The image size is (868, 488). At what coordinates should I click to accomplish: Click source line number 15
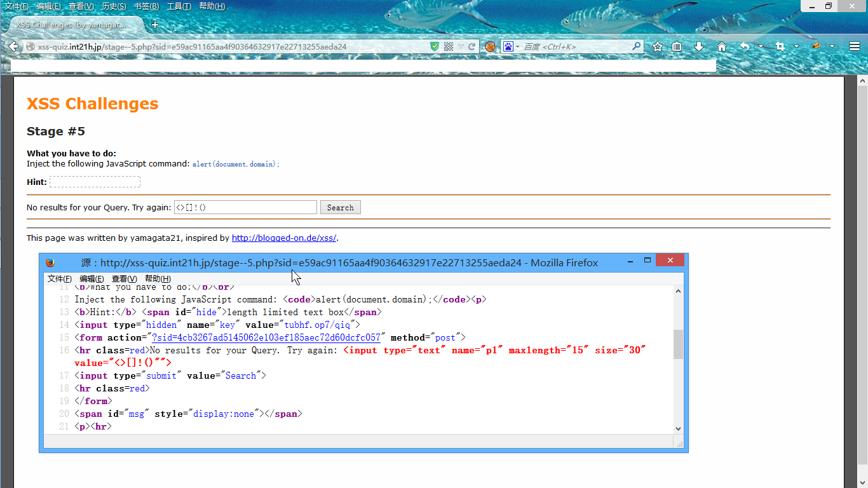tap(64, 337)
